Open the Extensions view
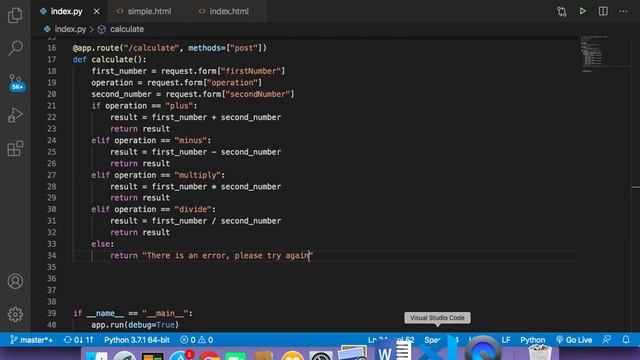The width and height of the screenshot is (640, 360). [x=15, y=148]
